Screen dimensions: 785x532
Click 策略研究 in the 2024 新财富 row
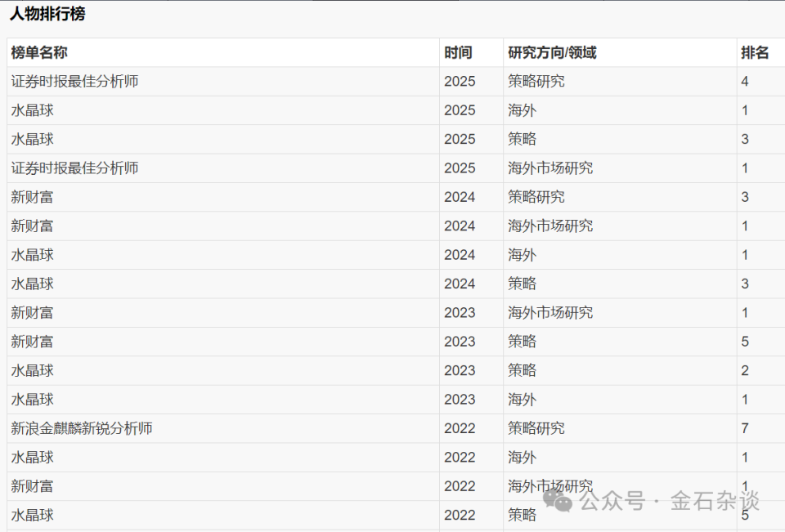pyautogui.click(x=536, y=197)
